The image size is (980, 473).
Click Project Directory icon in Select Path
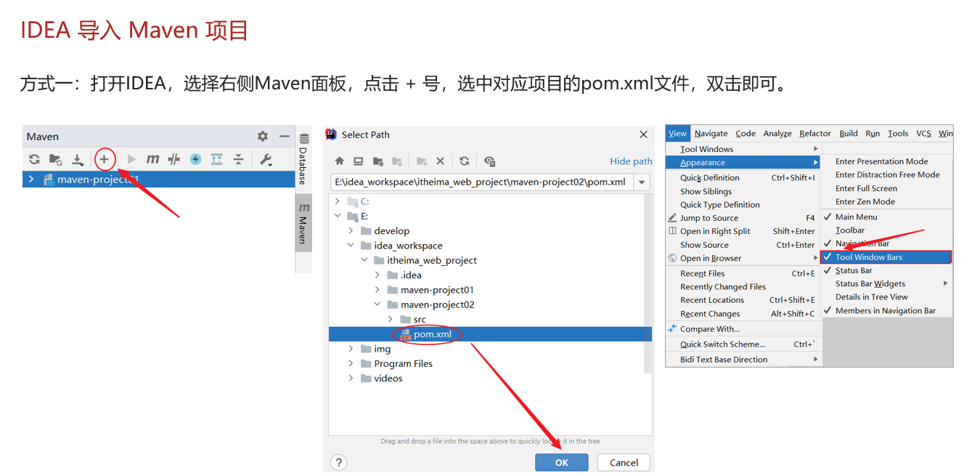click(377, 161)
